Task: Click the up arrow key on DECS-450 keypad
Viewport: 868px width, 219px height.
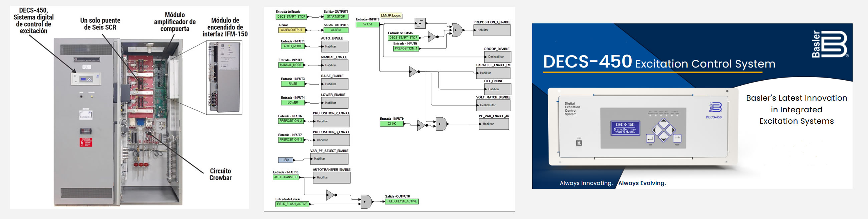Action: tap(663, 123)
